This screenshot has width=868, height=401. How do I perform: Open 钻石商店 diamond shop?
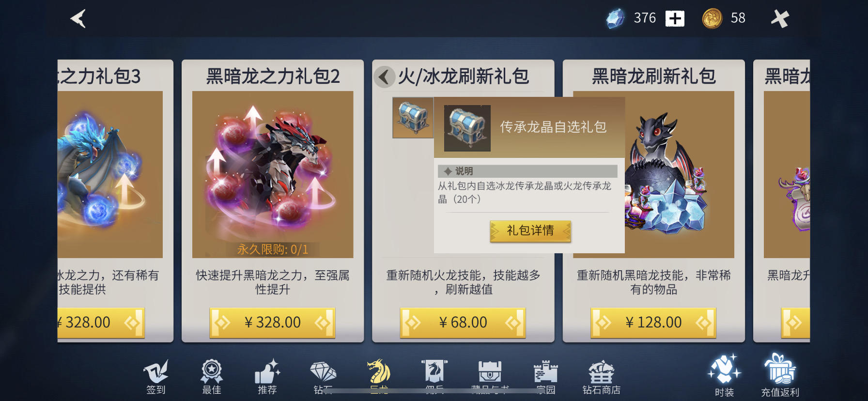(601, 377)
